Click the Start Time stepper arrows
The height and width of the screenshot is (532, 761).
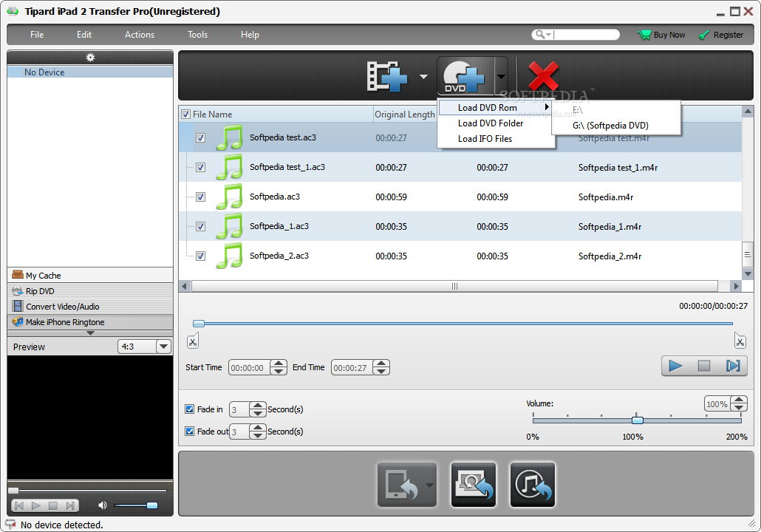(279, 367)
